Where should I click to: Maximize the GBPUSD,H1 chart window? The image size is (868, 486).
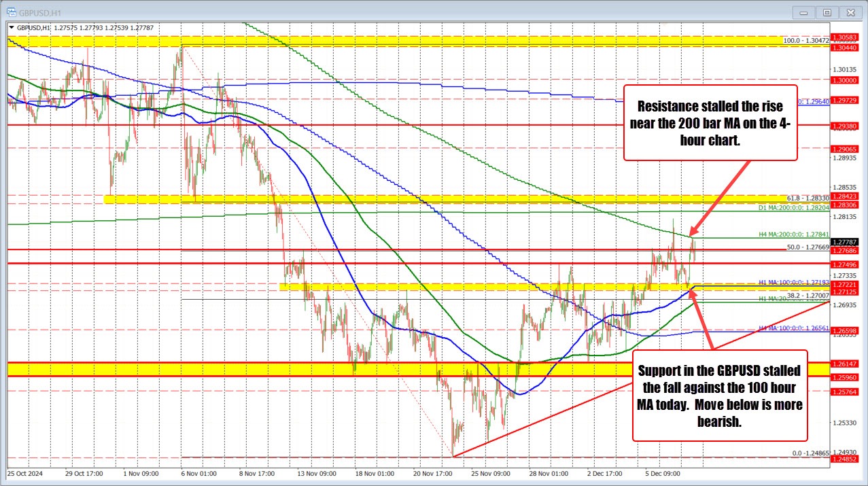coord(827,12)
